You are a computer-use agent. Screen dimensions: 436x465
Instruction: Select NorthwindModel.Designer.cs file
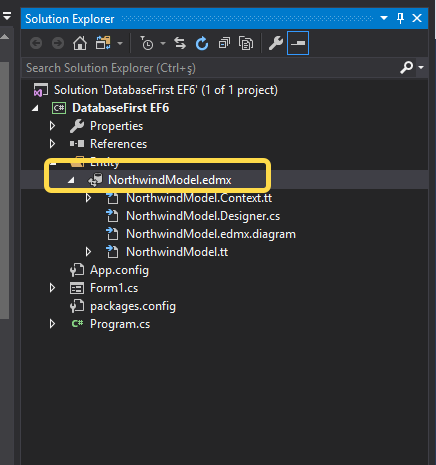(203, 216)
